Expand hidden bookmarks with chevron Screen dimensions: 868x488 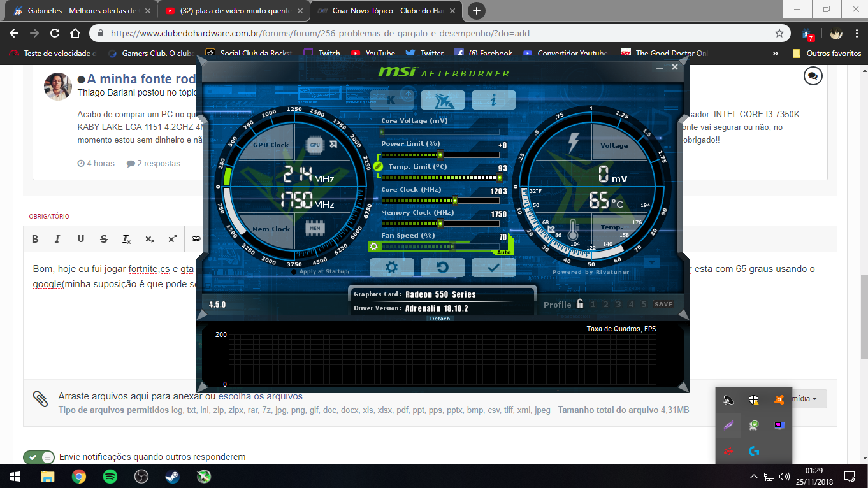click(x=776, y=54)
